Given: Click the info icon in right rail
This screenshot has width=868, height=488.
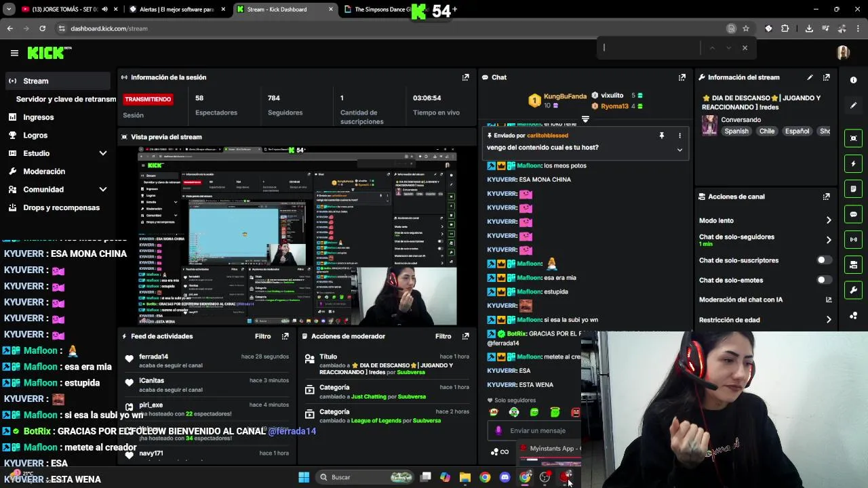Looking at the screenshot, I should point(853,80).
